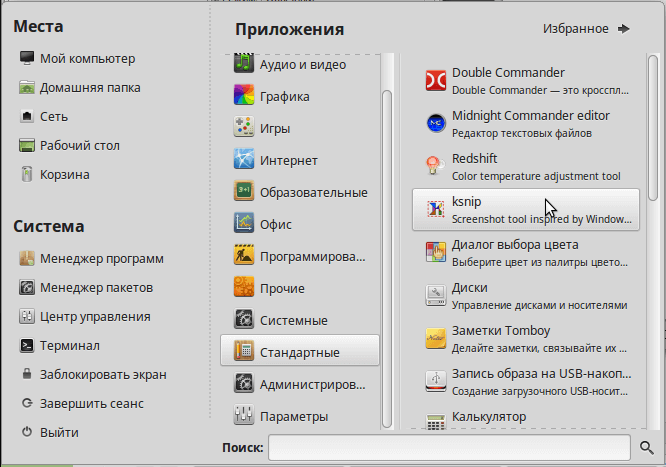Screen dimensions: 666x467
Task: Select the Стандартные category icon
Action: [x=244, y=351]
